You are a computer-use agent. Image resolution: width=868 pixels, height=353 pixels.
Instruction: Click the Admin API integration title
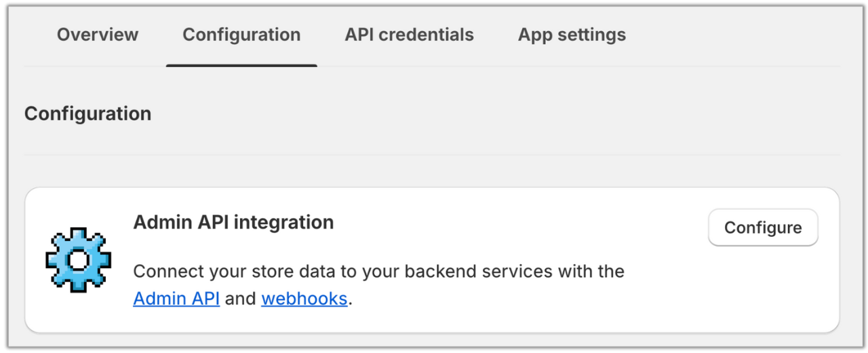coord(233,222)
